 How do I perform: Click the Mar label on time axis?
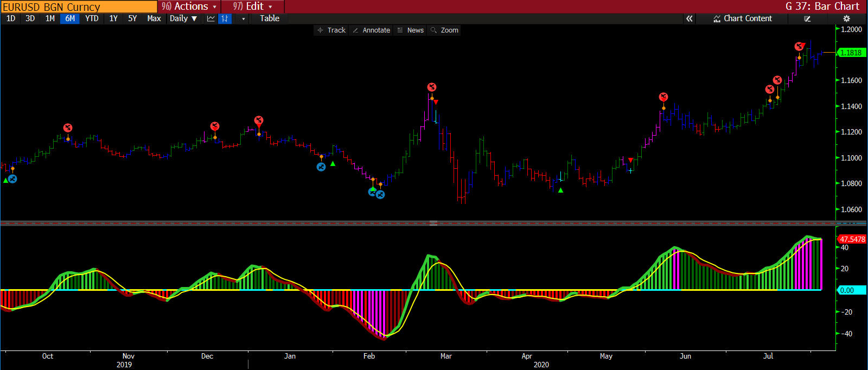click(x=446, y=356)
